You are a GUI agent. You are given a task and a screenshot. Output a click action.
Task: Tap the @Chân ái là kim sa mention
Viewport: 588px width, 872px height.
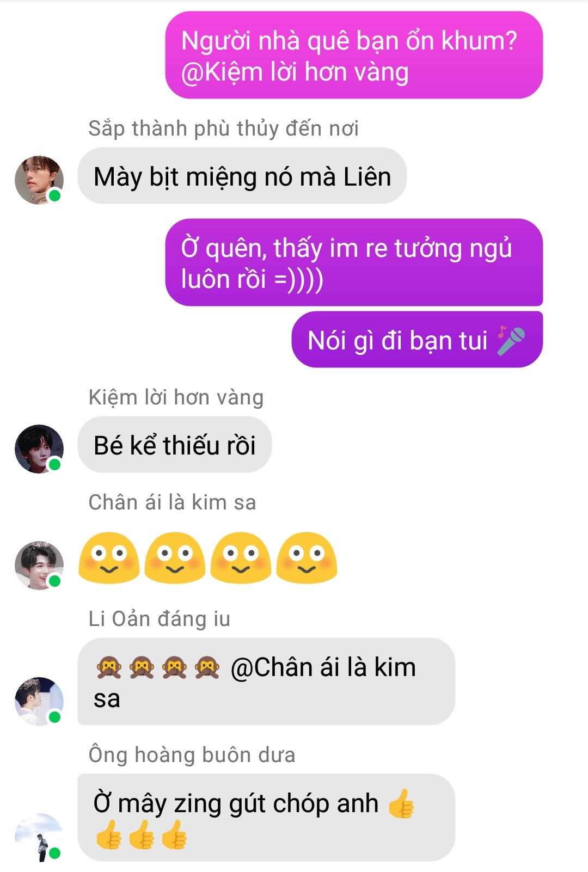[255, 683]
